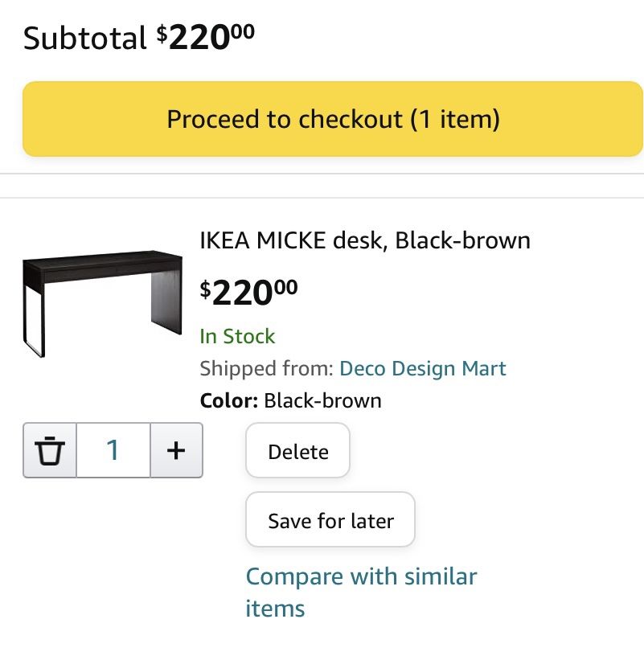Visit the Deco Design Mart seller page
This screenshot has height=652, width=644.
(421, 368)
